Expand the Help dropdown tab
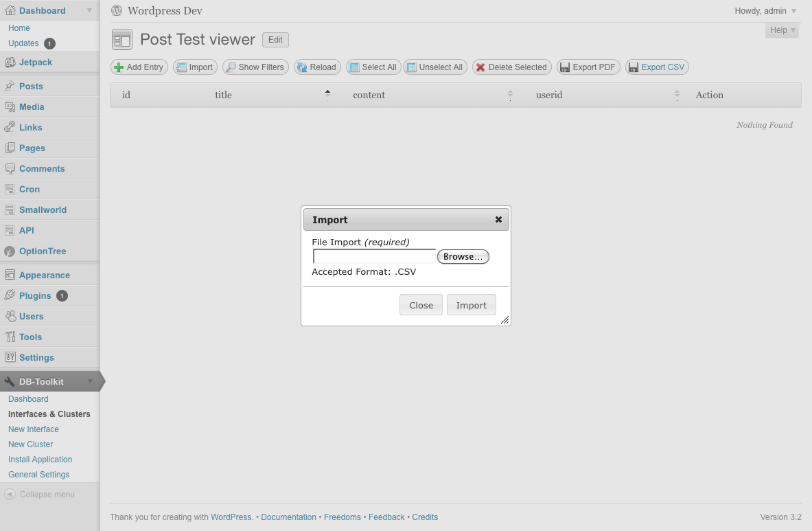Screen dimensions: 812x531 [782, 30]
